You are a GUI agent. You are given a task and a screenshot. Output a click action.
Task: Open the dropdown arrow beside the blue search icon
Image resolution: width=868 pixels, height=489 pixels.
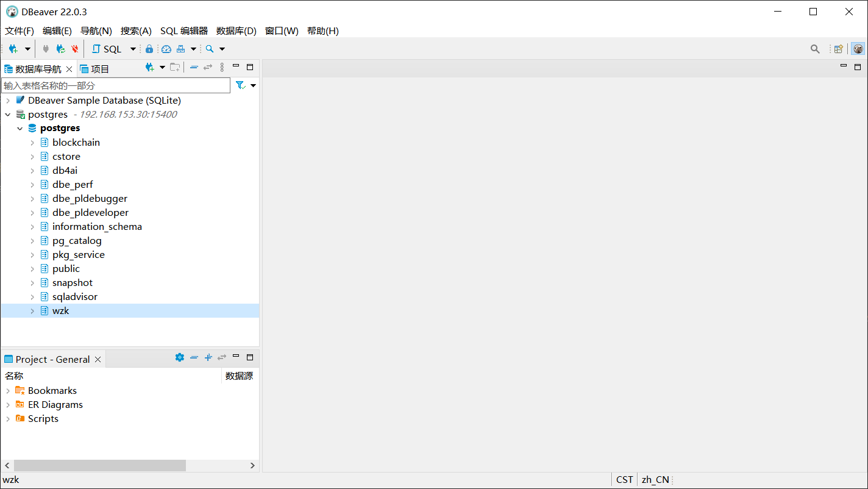(222, 49)
